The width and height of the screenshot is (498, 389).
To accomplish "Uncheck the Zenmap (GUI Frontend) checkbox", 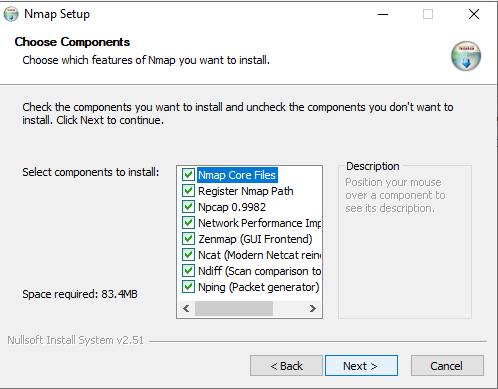I will point(188,239).
